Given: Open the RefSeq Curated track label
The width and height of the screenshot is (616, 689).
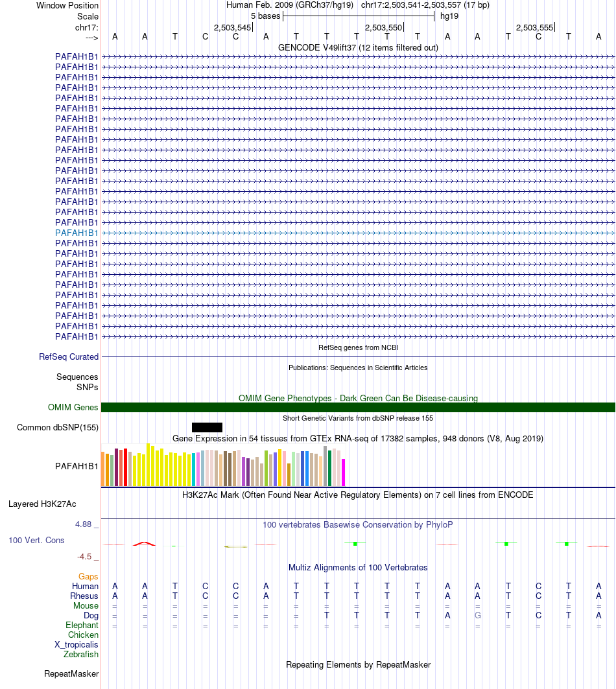Looking at the screenshot, I should [69, 356].
